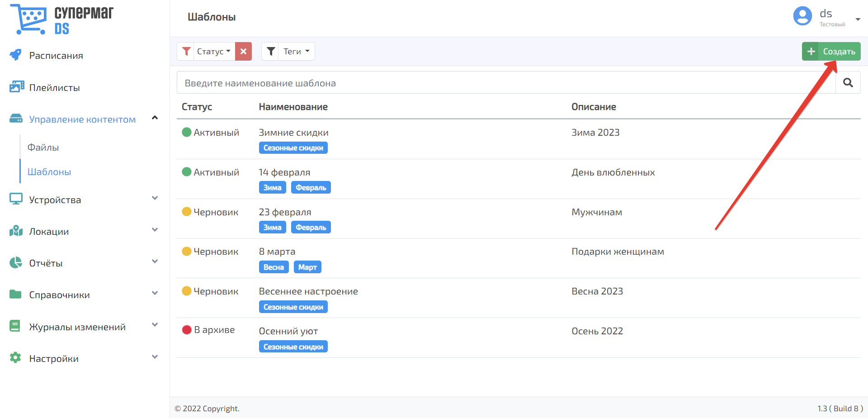868x418 pixels.
Task: Click the book icon for Журналы изменений
Action: pyautogui.click(x=15, y=326)
